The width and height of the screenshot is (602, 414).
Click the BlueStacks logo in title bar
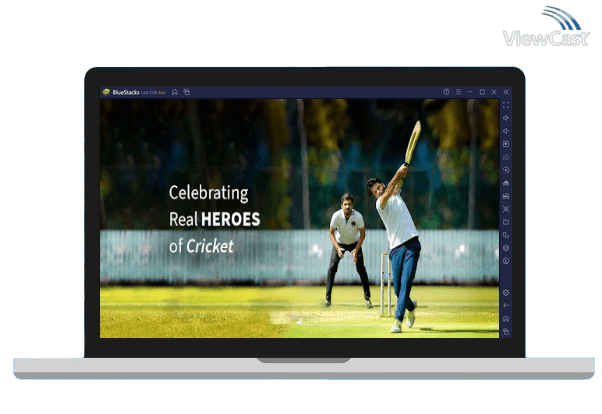(x=106, y=92)
